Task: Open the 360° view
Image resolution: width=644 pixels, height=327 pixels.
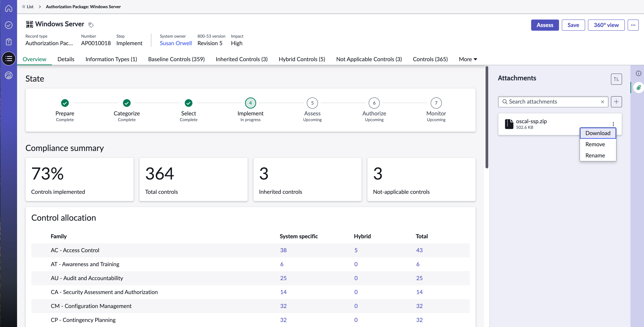Action: coord(606,25)
